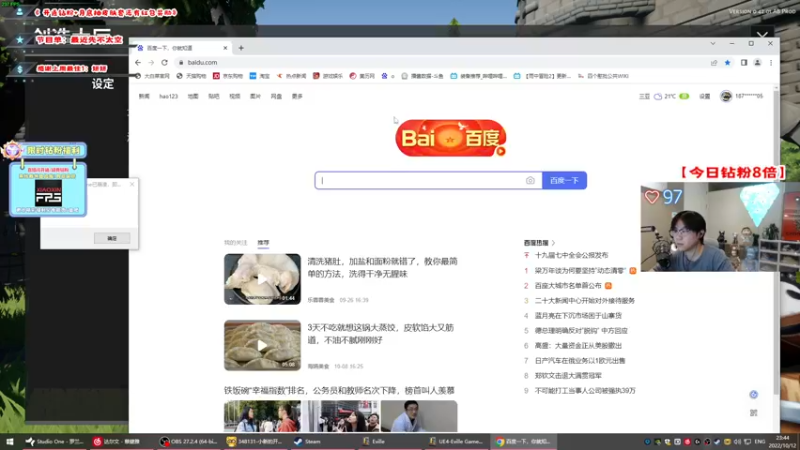The image size is (800, 450).
Task: Select 视频 in Baidu top navigation
Action: (235, 96)
